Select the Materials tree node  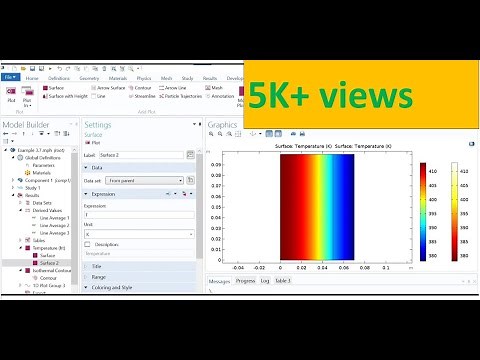tap(38, 173)
